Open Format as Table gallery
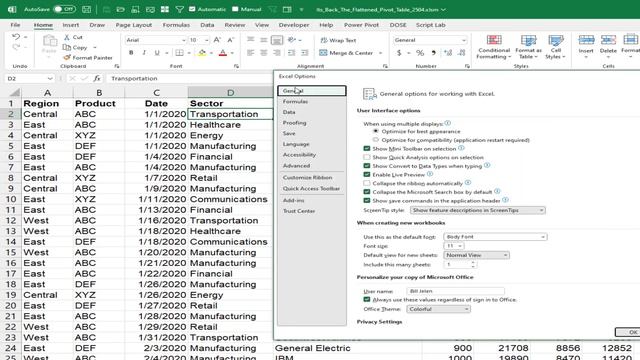The image size is (640, 360). click(528, 47)
